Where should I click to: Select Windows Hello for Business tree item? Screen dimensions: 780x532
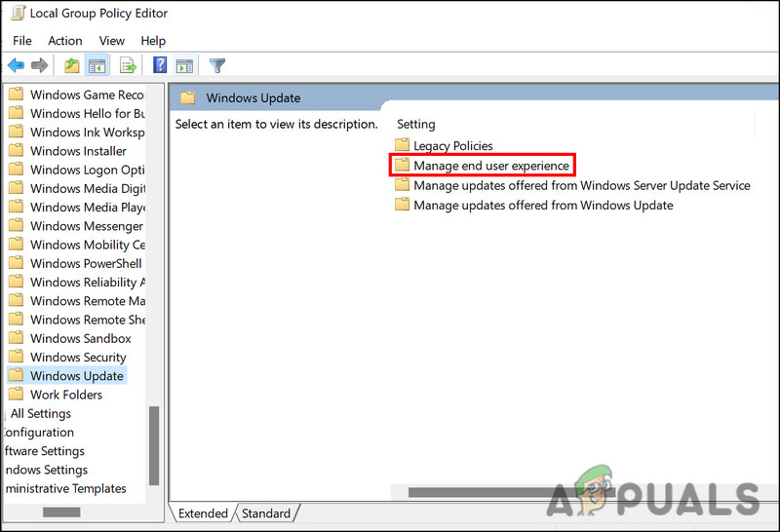point(88,113)
